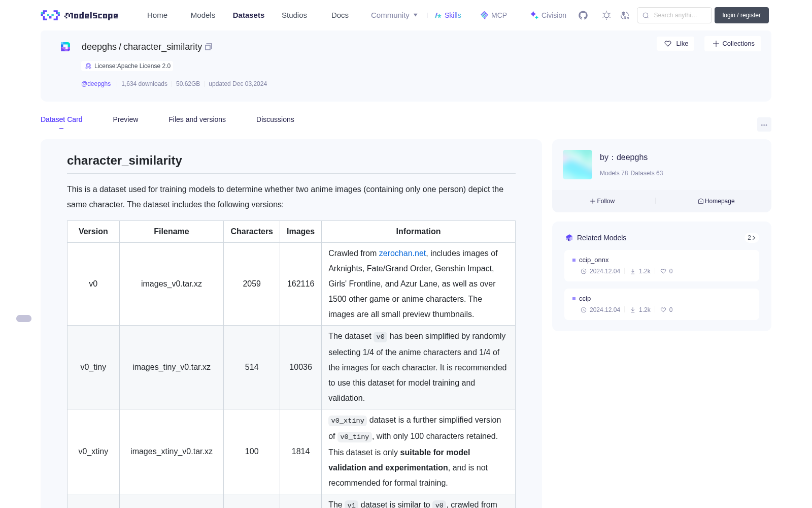Open the Skills nav item
Image resolution: width=812 pixels, height=508 pixels.
(448, 15)
